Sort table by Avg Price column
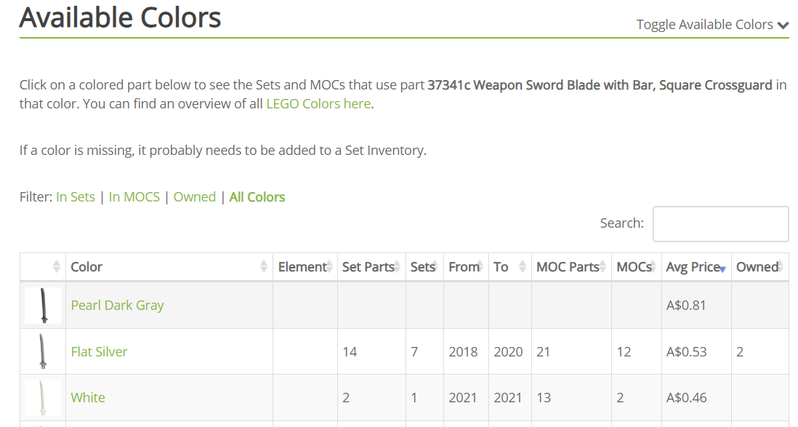 (x=693, y=267)
